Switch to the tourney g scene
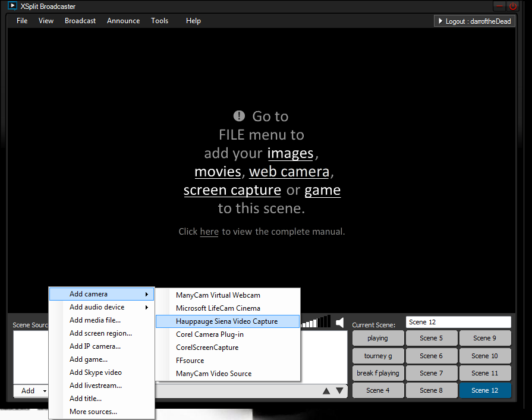532x420 pixels. [378, 356]
